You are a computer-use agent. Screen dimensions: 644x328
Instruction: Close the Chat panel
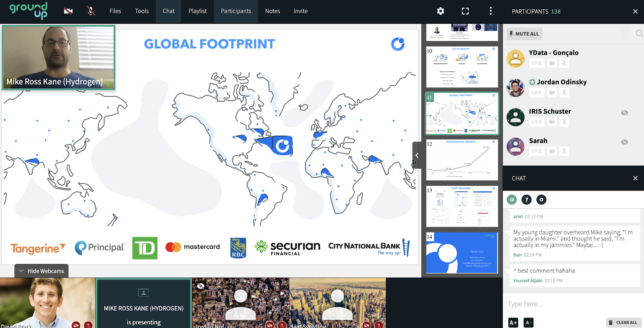point(635,178)
